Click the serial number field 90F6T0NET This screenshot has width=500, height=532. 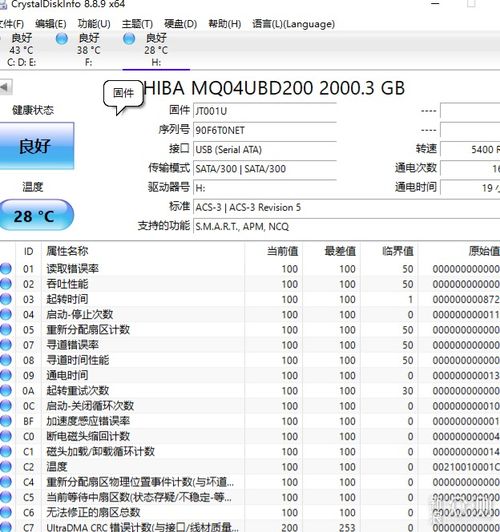(265, 130)
